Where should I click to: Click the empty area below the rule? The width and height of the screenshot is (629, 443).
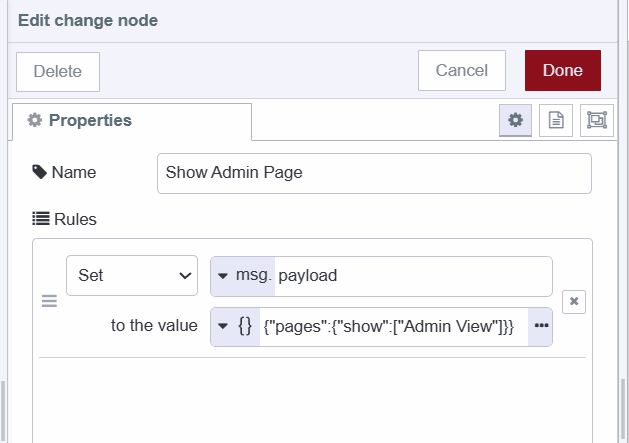(x=312, y=400)
